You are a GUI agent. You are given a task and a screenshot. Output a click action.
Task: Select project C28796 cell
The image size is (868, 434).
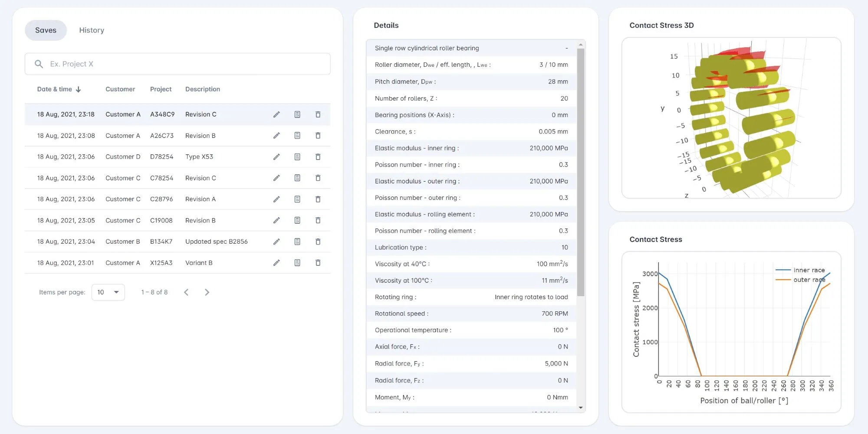tap(161, 199)
